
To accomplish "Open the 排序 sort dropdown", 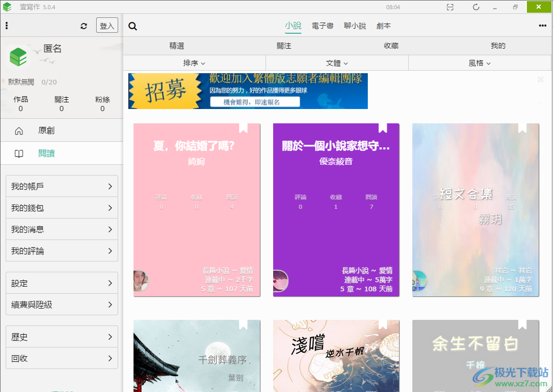I will click(194, 63).
